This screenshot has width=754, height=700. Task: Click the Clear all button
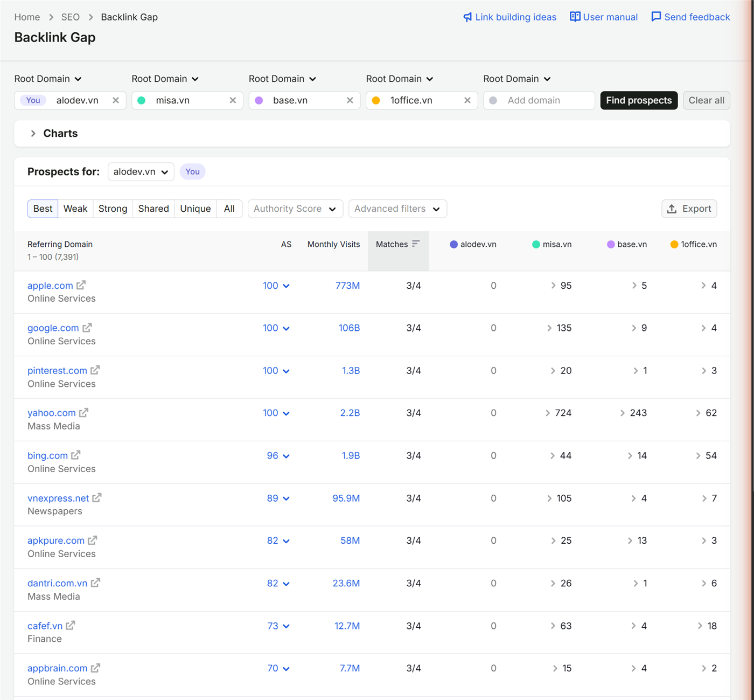(707, 100)
